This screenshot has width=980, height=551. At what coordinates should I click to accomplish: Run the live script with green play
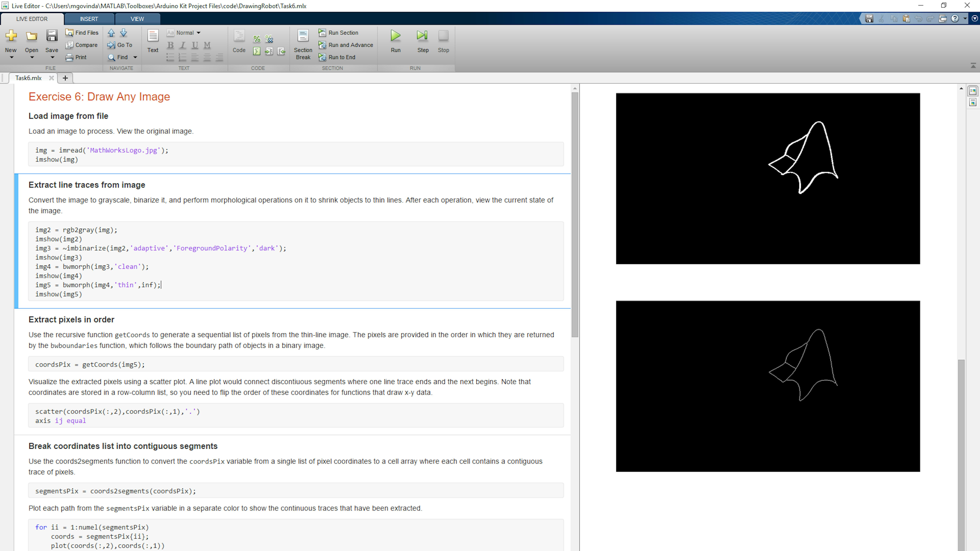pyautogui.click(x=396, y=41)
